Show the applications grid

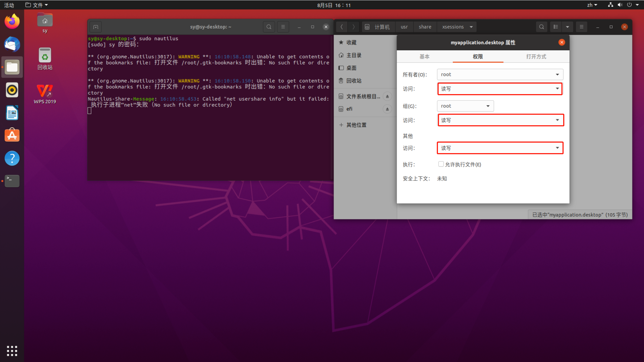pos(12,350)
